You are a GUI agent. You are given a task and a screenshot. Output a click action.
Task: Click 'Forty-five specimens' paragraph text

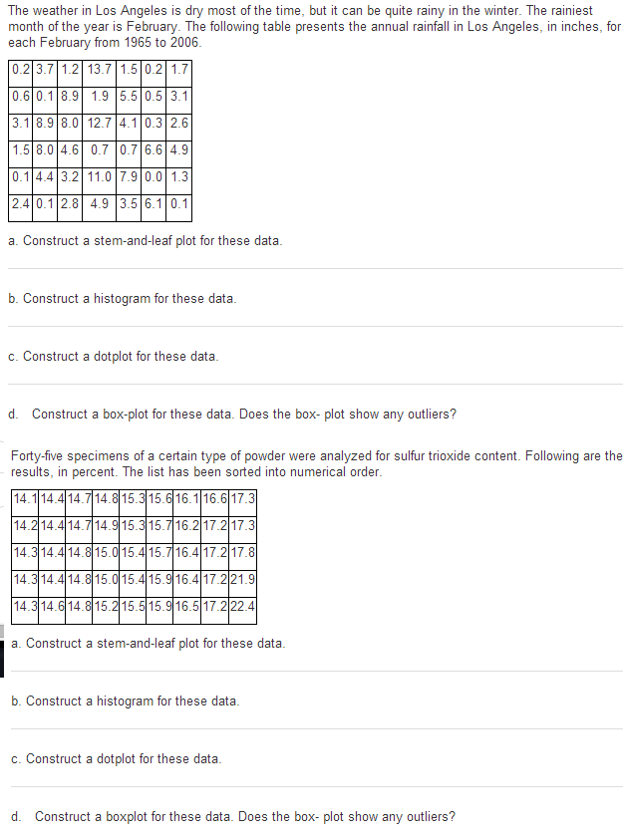(x=317, y=464)
